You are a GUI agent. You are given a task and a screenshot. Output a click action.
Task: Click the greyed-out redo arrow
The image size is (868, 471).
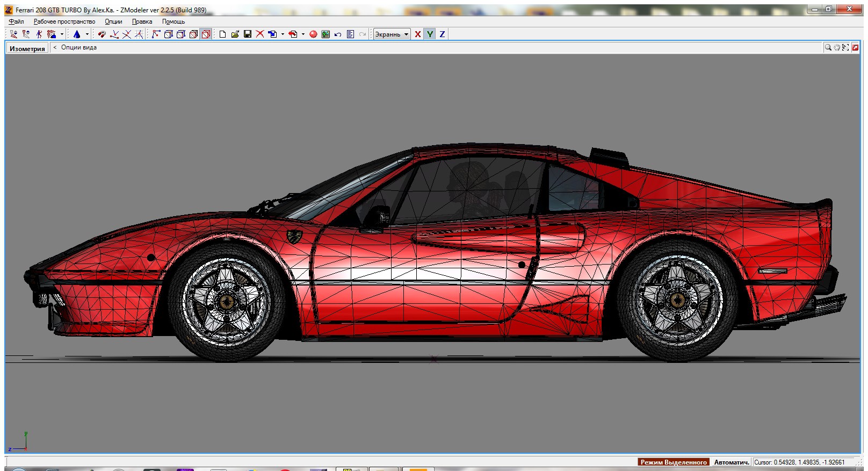click(363, 34)
